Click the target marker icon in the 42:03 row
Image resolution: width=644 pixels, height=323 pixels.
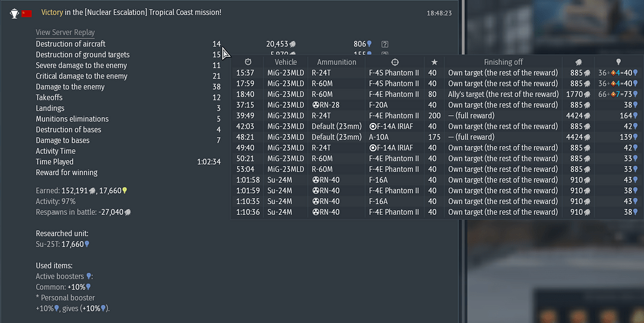click(x=372, y=126)
